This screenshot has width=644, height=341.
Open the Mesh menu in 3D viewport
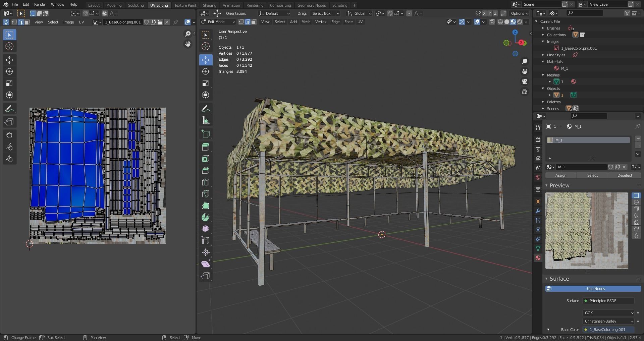[x=306, y=22]
